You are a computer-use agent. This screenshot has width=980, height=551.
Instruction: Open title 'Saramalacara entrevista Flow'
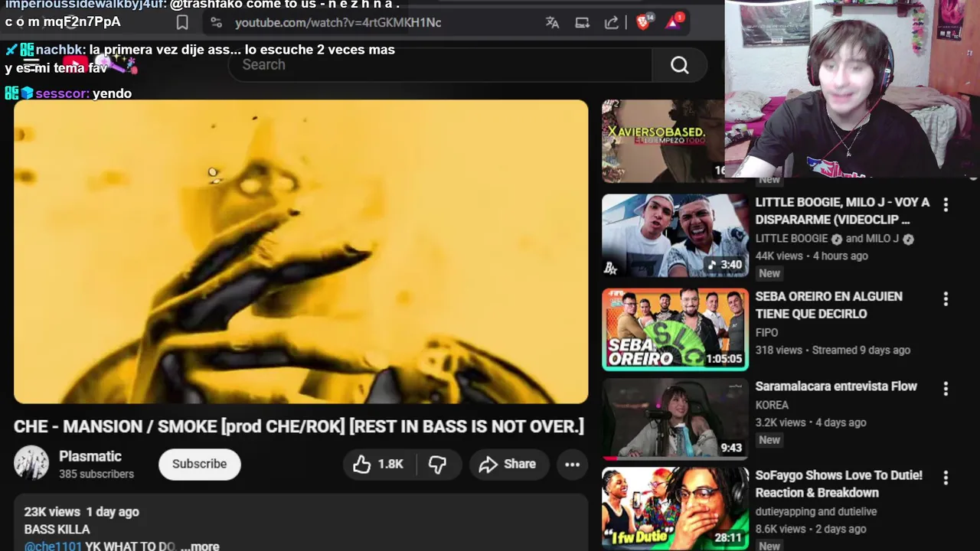tap(836, 386)
